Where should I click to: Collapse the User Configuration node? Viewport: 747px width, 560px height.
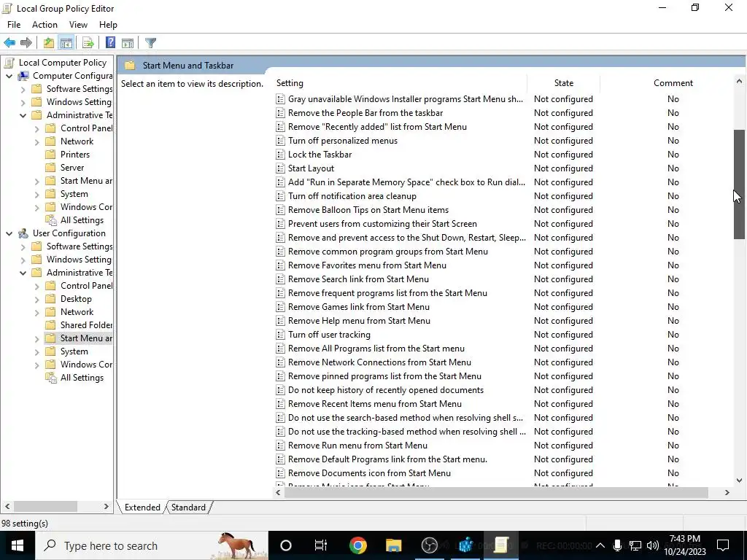[9, 233]
